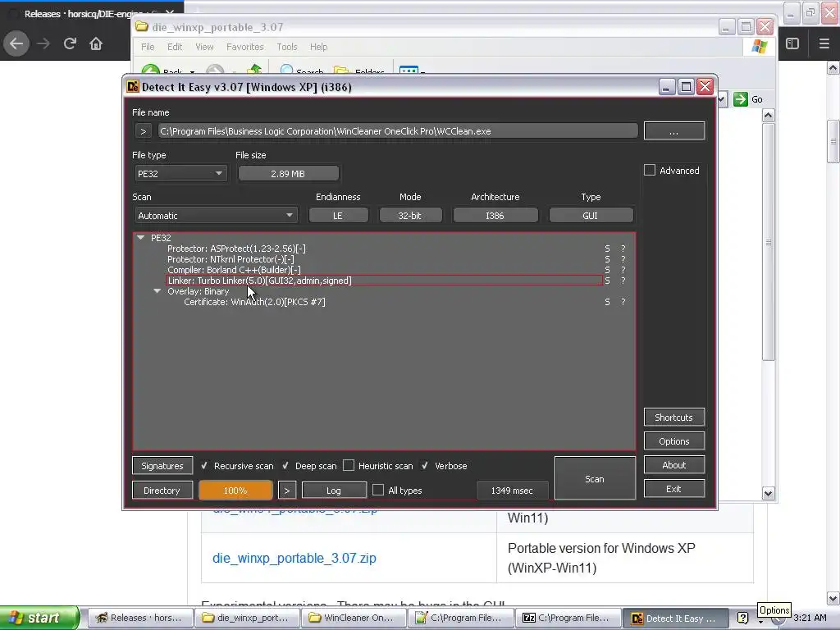
Task: Click question mark for NTkrnl Protector row
Action: tap(623, 259)
